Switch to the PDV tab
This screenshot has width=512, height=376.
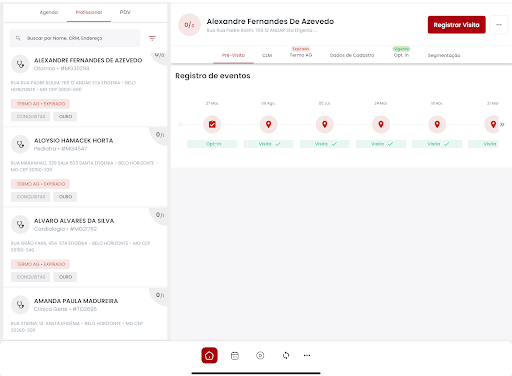pos(125,12)
